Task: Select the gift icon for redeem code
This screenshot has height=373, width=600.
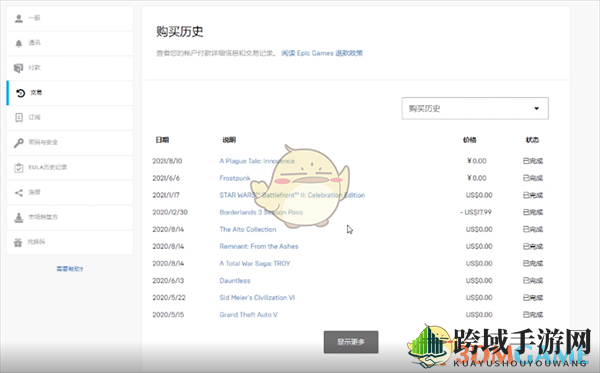Action: (18, 242)
